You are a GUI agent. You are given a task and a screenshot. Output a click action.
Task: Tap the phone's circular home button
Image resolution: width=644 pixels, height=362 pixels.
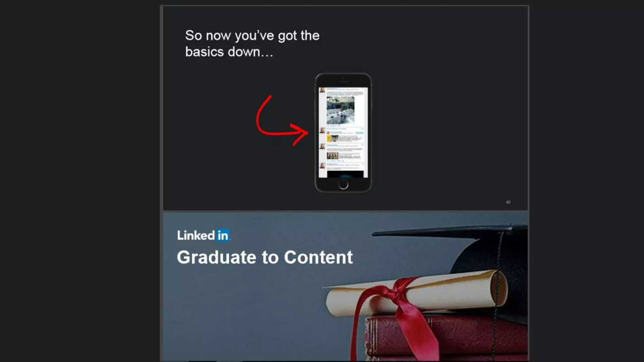coord(343,184)
